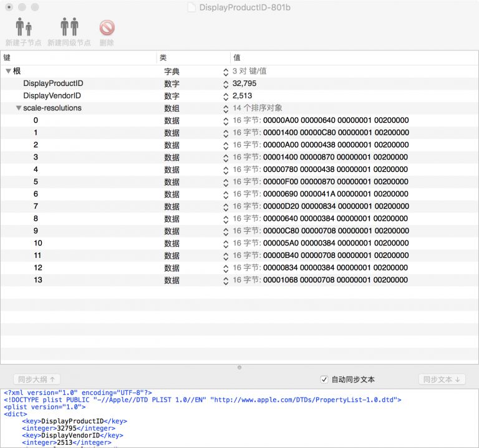The height and width of the screenshot is (448, 479).
Task: Open type stepper for the DisplayProductID row
Action: pos(226,83)
